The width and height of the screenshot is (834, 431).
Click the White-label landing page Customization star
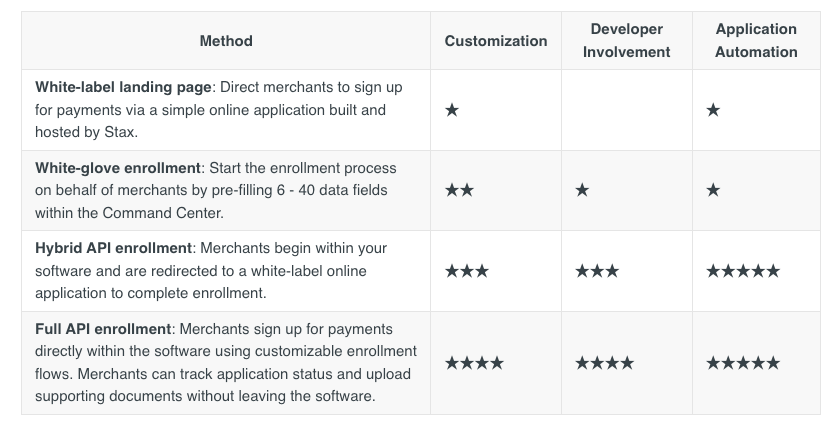452,110
